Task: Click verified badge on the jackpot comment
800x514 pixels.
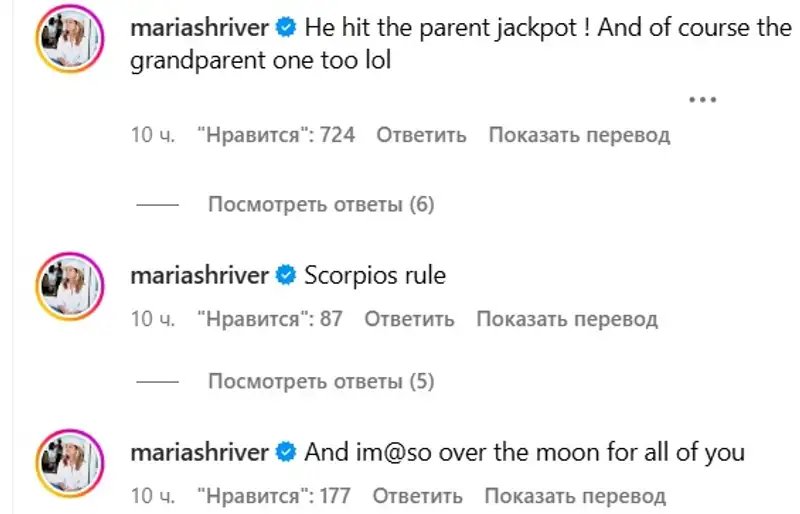Action: click(286, 27)
